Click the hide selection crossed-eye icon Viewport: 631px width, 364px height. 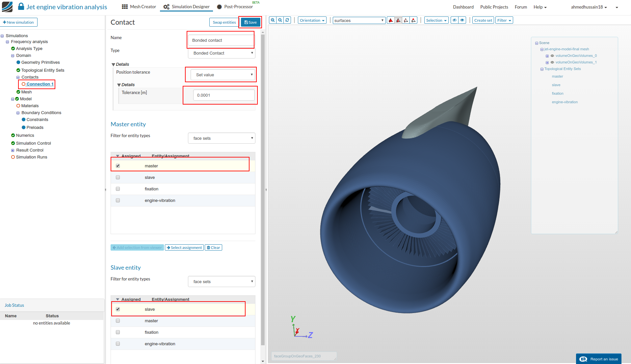pos(455,20)
